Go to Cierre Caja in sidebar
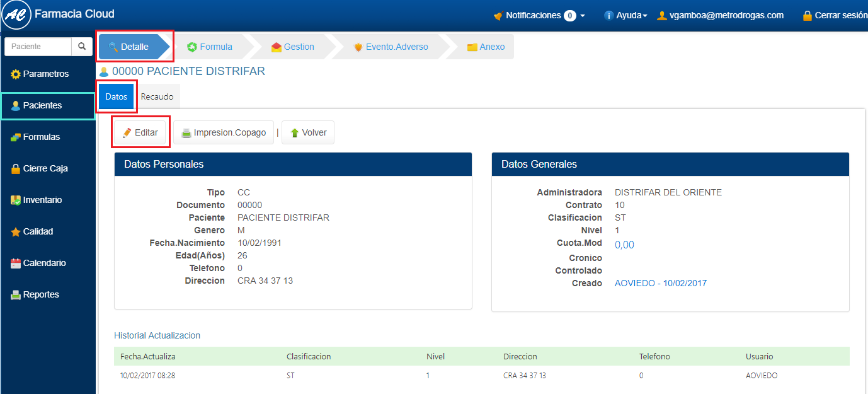This screenshot has height=394, width=868. [45, 168]
